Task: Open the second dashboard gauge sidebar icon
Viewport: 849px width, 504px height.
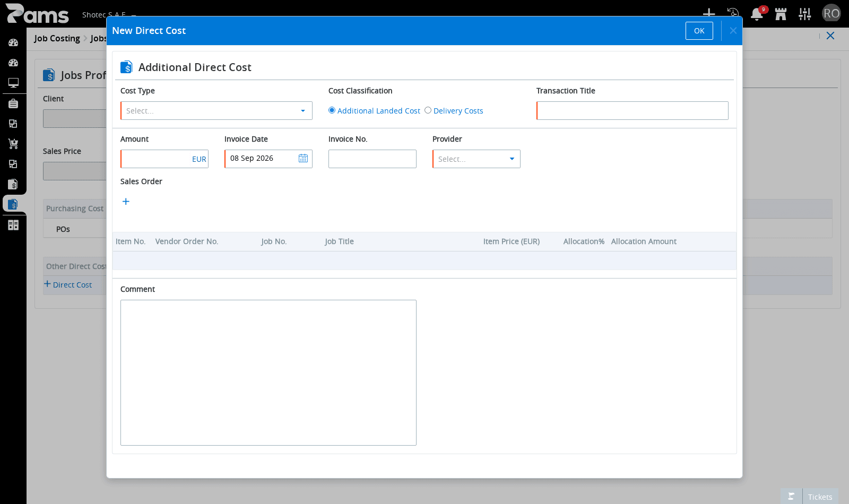Action: [x=13, y=63]
